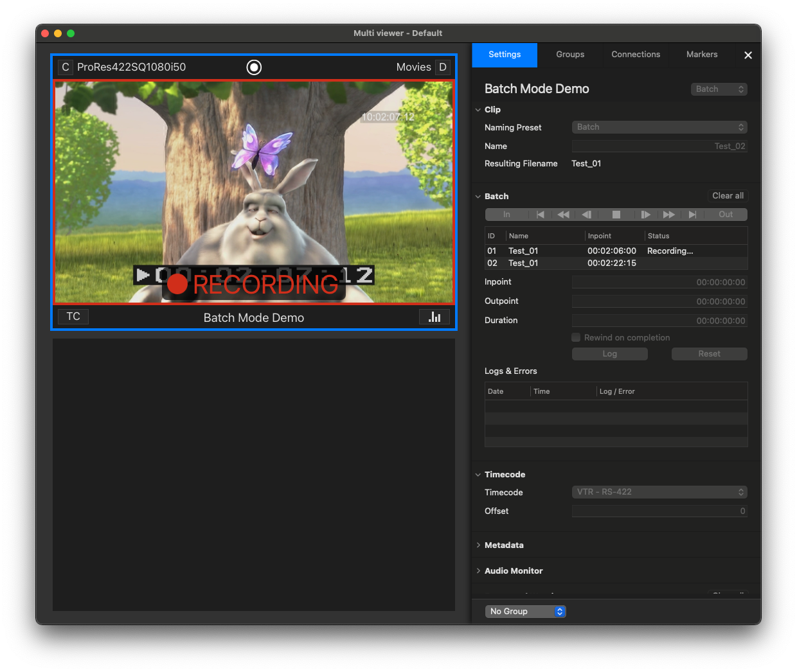Open the No Group selector

pos(526,612)
